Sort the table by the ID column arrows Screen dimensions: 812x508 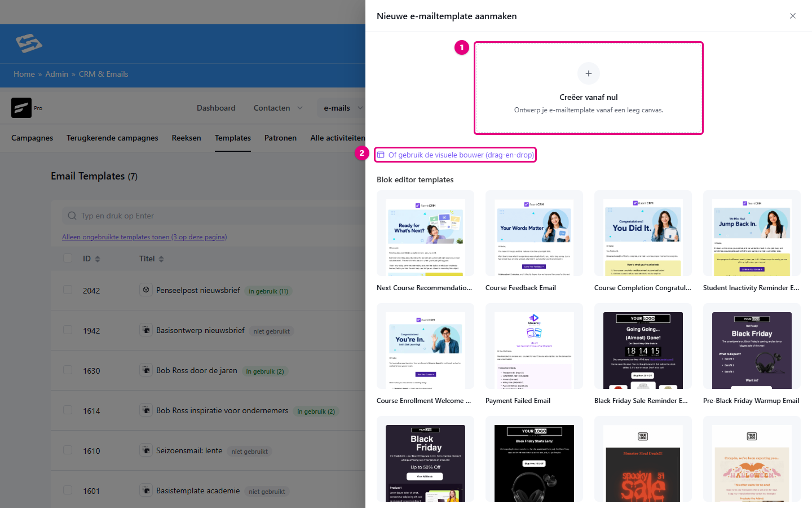coord(98,259)
